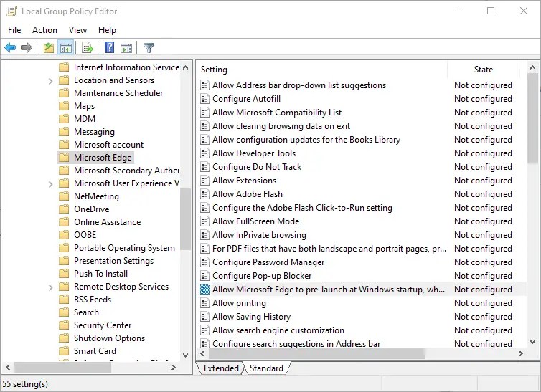Switch to the Extended tab

pos(221,368)
